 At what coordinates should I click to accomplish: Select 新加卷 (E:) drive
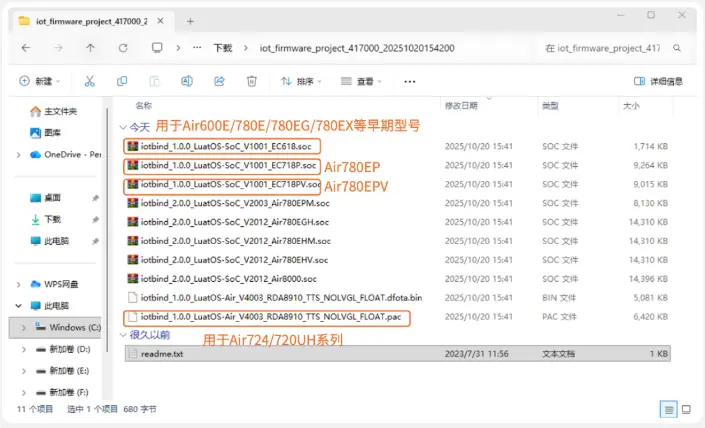pyautogui.click(x=62, y=370)
